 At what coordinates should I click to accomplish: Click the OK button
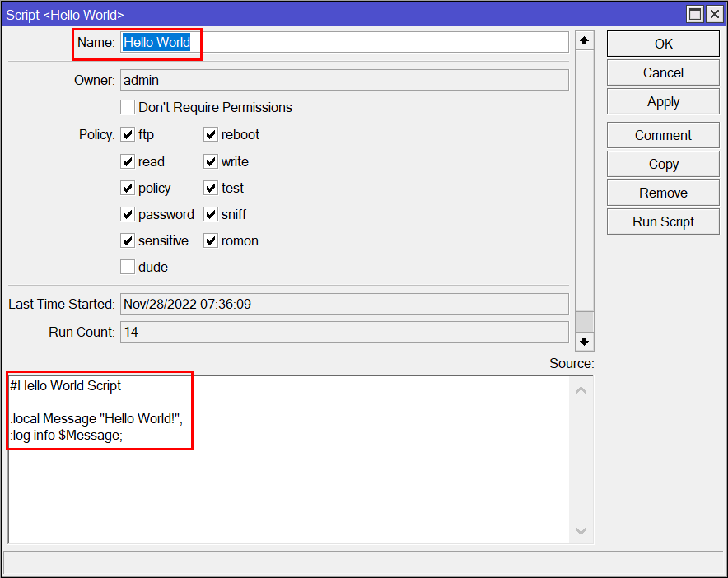pos(663,44)
